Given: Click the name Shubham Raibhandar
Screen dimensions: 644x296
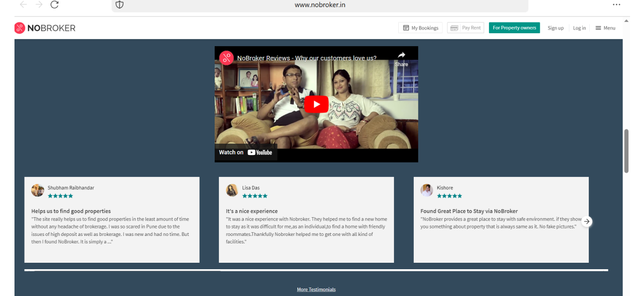Looking at the screenshot, I should pyautogui.click(x=71, y=188).
